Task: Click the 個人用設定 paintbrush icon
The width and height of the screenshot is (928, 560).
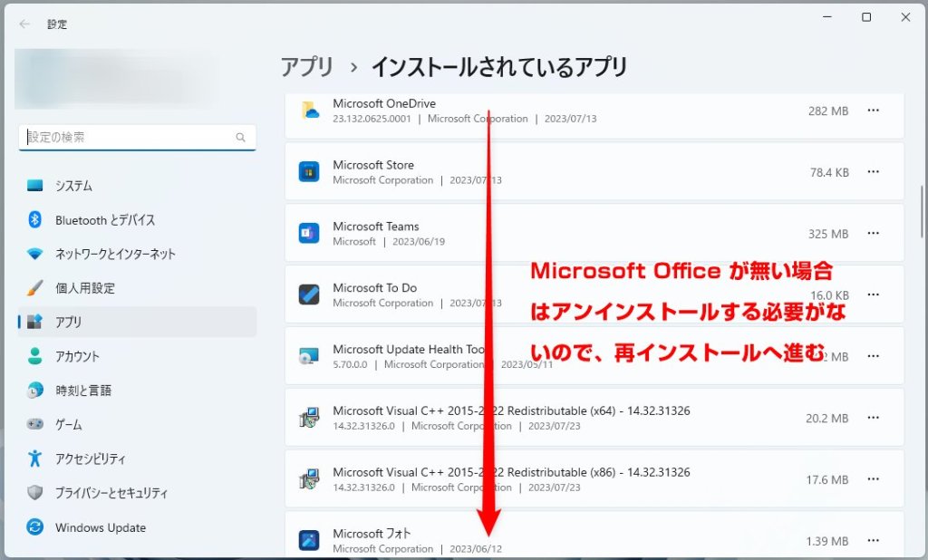Action: click(35, 288)
